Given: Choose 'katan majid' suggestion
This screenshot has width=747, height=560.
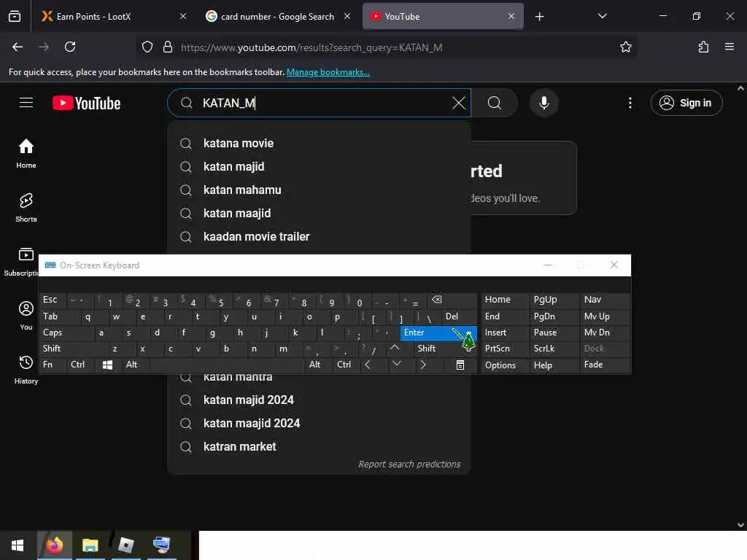Looking at the screenshot, I should [x=319, y=167].
